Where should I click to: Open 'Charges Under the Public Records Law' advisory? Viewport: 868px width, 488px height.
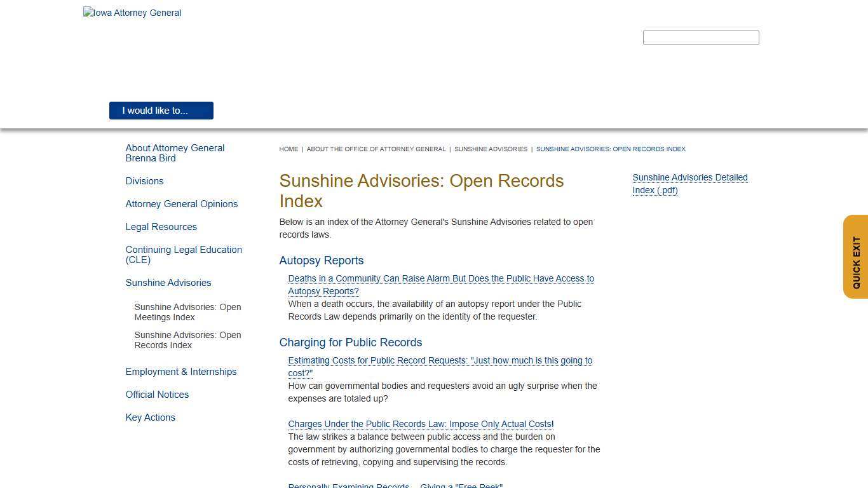(x=421, y=424)
